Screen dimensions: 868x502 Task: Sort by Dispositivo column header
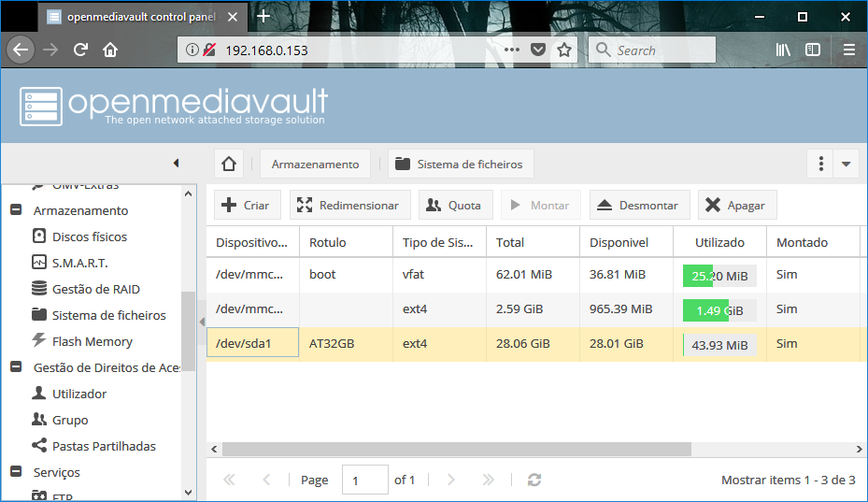point(253,242)
